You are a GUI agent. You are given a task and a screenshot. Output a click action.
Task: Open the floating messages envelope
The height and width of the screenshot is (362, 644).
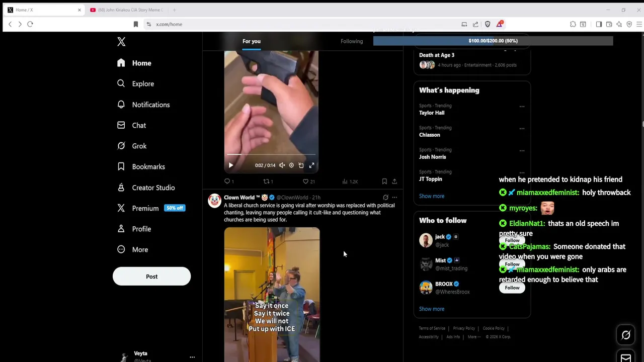(x=626, y=357)
